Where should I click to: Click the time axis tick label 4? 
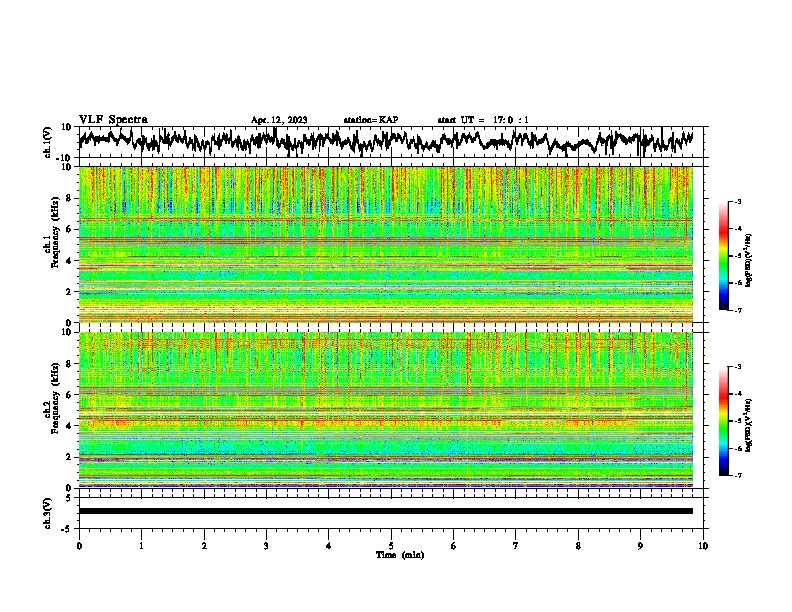pos(329,546)
